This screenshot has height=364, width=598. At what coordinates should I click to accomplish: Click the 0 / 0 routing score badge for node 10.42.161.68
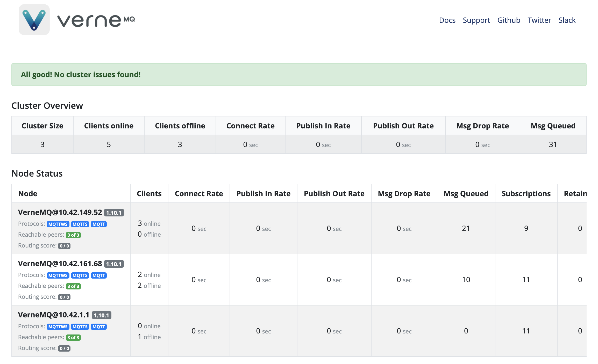pyautogui.click(x=64, y=297)
